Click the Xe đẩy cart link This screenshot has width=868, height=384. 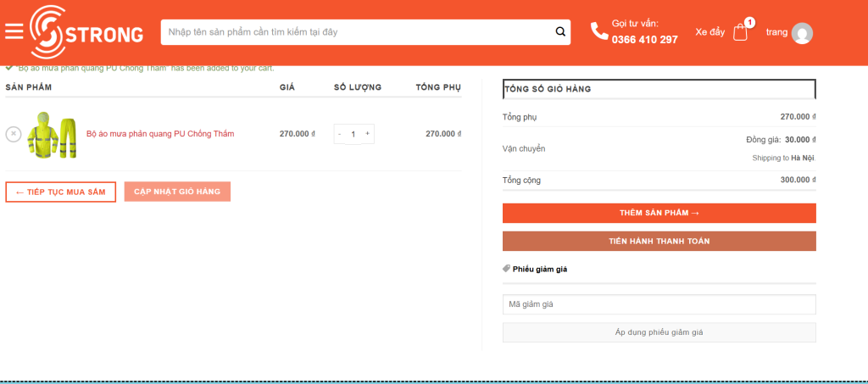click(x=709, y=32)
